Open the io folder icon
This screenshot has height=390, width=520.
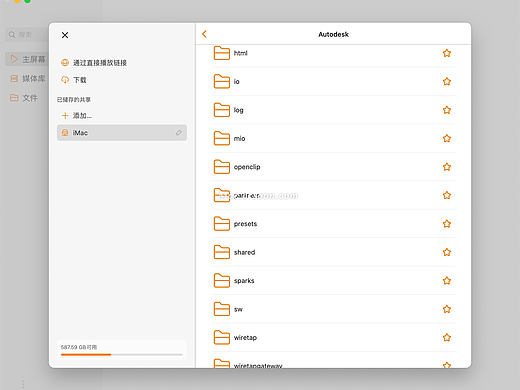tap(222, 81)
